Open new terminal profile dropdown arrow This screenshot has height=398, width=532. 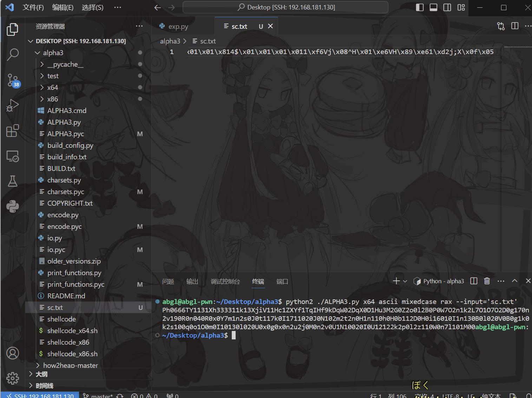coord(405,281)
